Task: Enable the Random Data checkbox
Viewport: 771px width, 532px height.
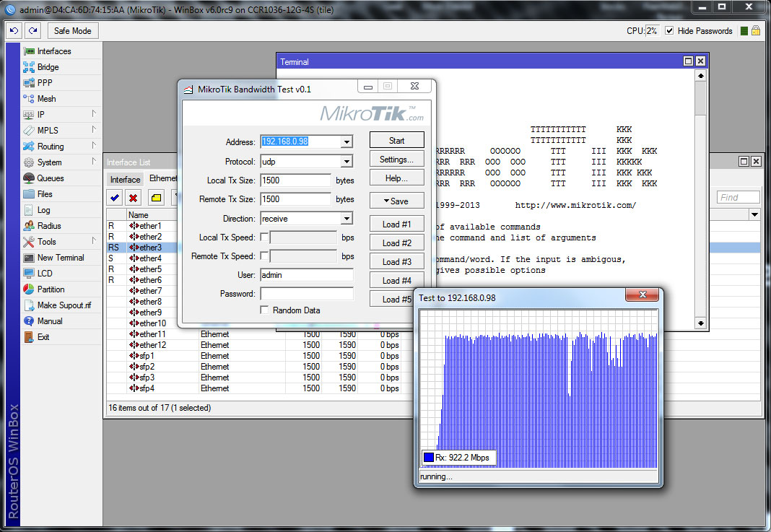Action: pos(265,310)
